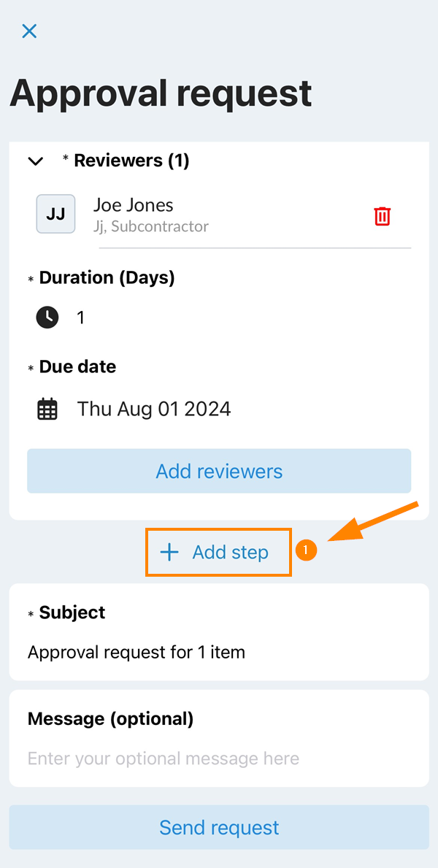Tap the JJ avatar thumbnail
The width and height of the screenshot is (438, 868).
tap(55, 214)
